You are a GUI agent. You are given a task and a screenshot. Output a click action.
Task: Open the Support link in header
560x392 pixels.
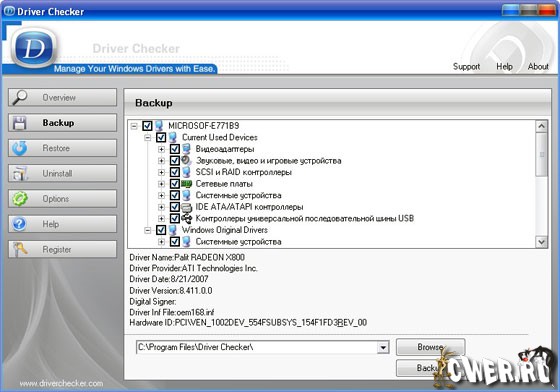coord(466,66)
